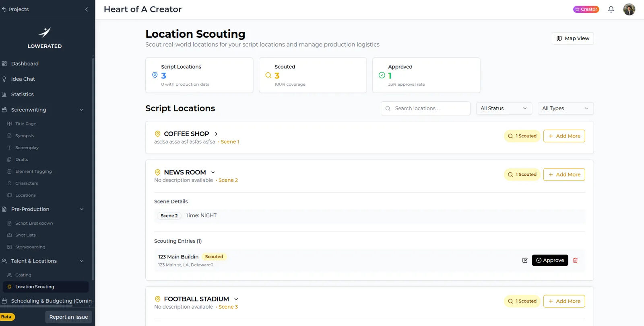This screenshot has width=644, height=326.
Task: Click the Creator badge
Action: (x=586, y=9)
